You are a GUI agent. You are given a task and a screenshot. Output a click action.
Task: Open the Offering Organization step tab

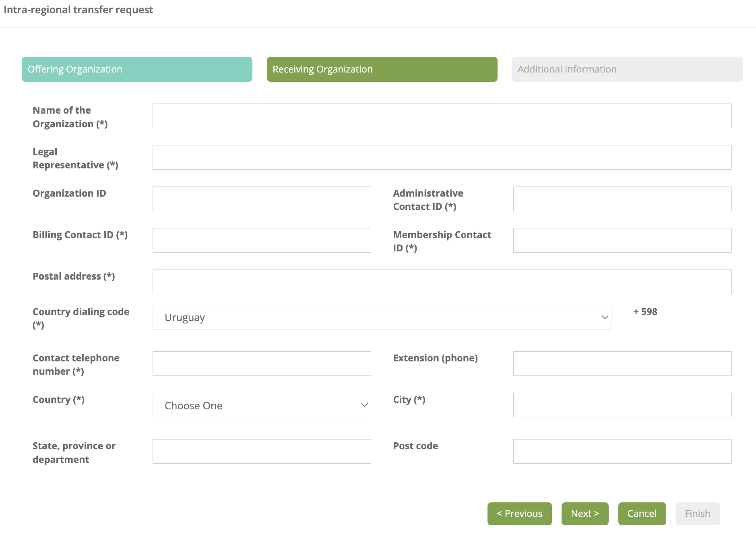(x=137, y=69)
